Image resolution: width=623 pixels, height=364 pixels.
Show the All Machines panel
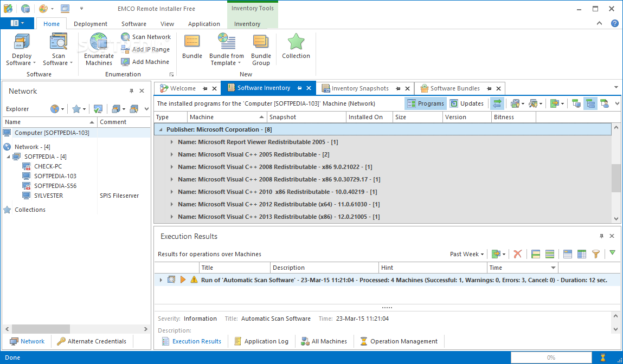coord(324,341)
